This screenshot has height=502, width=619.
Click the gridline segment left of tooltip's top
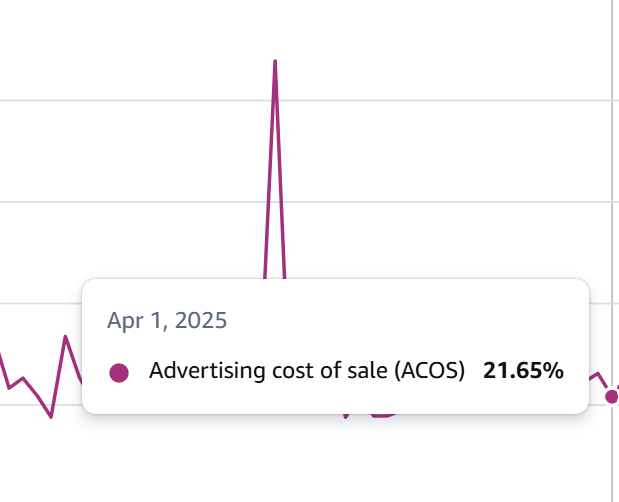pos(41,303)
